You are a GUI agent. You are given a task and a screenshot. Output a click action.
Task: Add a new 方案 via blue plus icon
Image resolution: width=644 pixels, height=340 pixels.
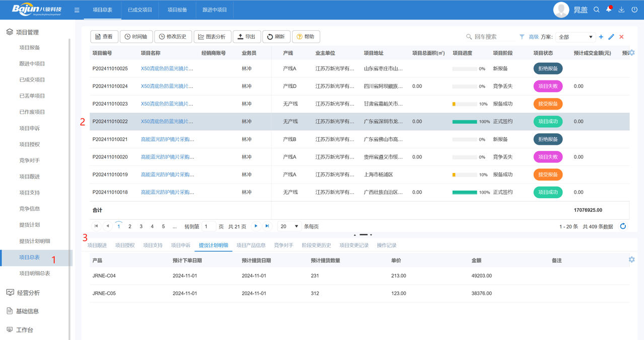pos(601,36)
